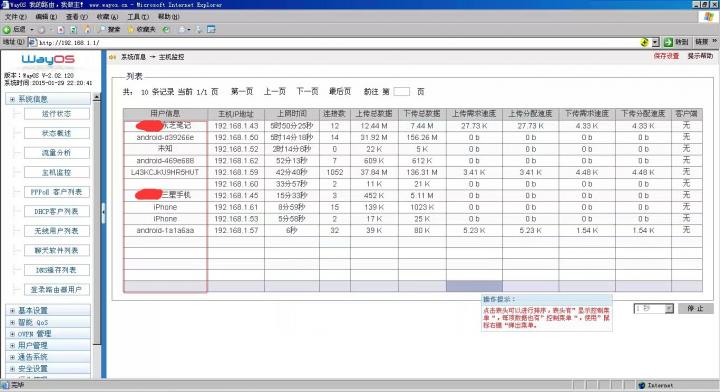Click the red Stop loading icon
Image resolution: width=720 pixels, height=392 pixels.
point(61,29)
